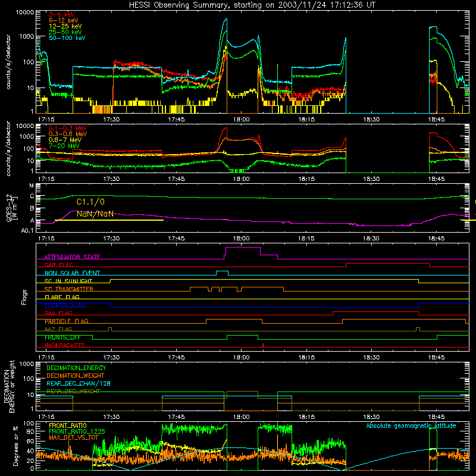The height and width of the screenshot is (476, 476).
Task: Click the REAR_DEC_WEIGHT legend label
Action: pyautogui.click(x=73, y=392)
